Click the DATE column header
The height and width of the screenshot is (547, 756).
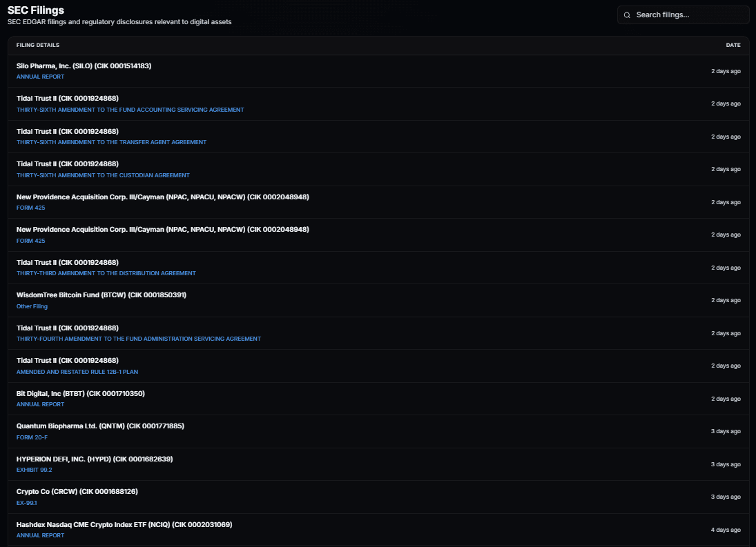click(x=733, y=45)
